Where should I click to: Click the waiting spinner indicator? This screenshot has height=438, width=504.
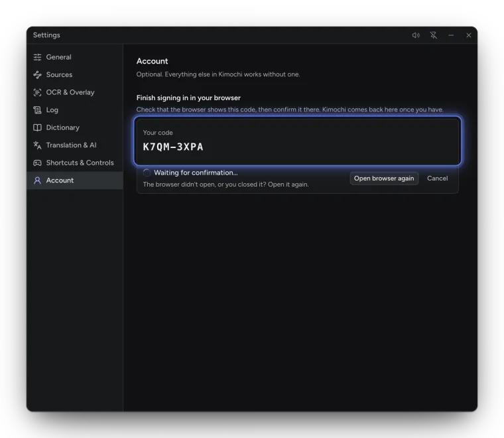click(147, 173)
